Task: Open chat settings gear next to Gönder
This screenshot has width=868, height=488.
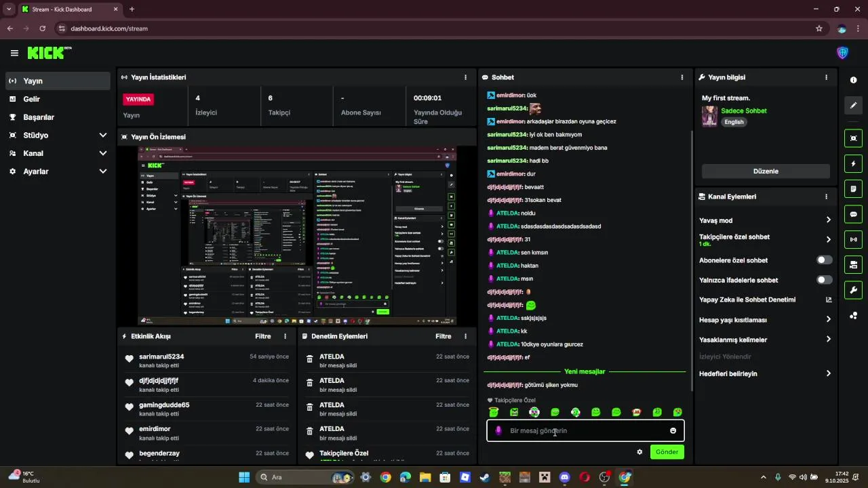Action: pos(639,452)
